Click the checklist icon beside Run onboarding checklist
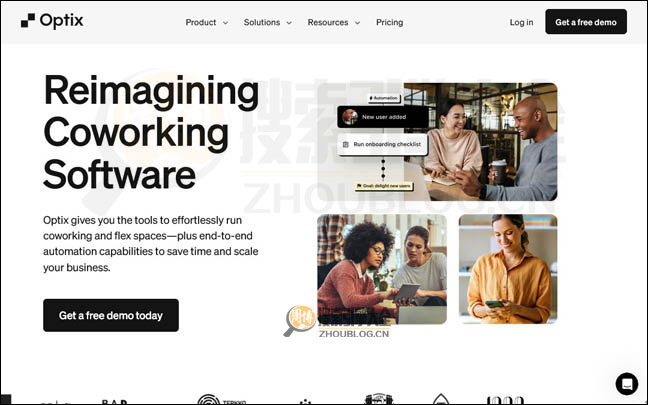 coord(345,144)
